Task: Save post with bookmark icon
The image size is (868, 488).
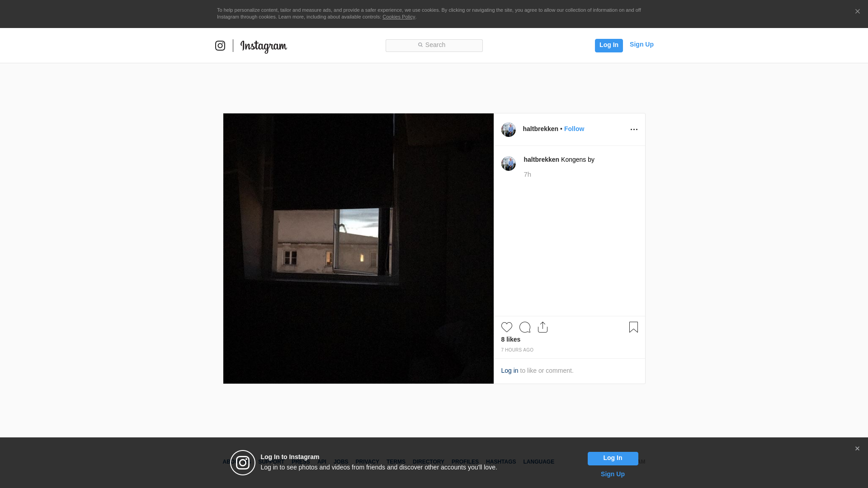Action: [633, 327]
